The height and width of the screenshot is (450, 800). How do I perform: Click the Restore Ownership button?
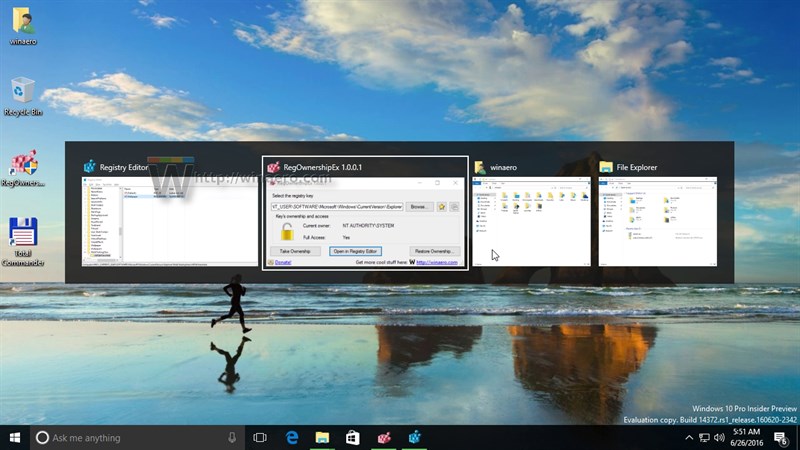pos(434,251)
